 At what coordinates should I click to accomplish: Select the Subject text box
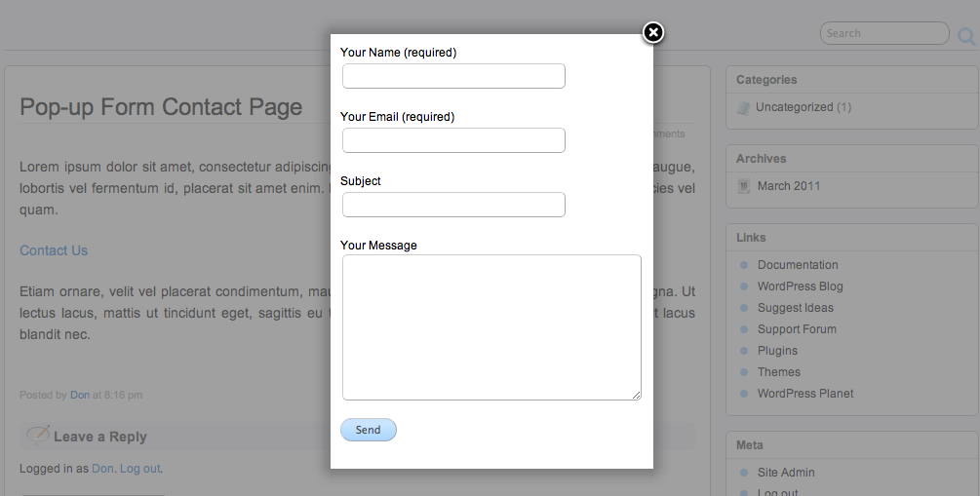[x=453, y=205]
